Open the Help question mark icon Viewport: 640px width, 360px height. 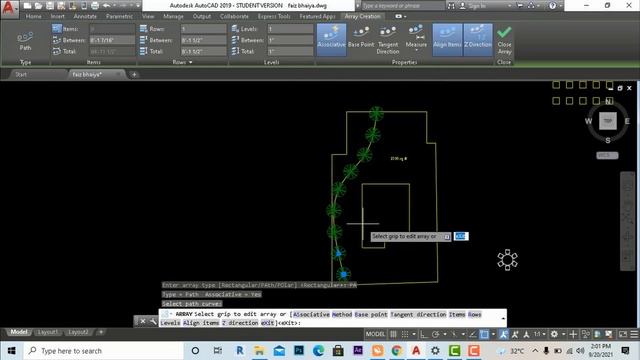[552, 6]
